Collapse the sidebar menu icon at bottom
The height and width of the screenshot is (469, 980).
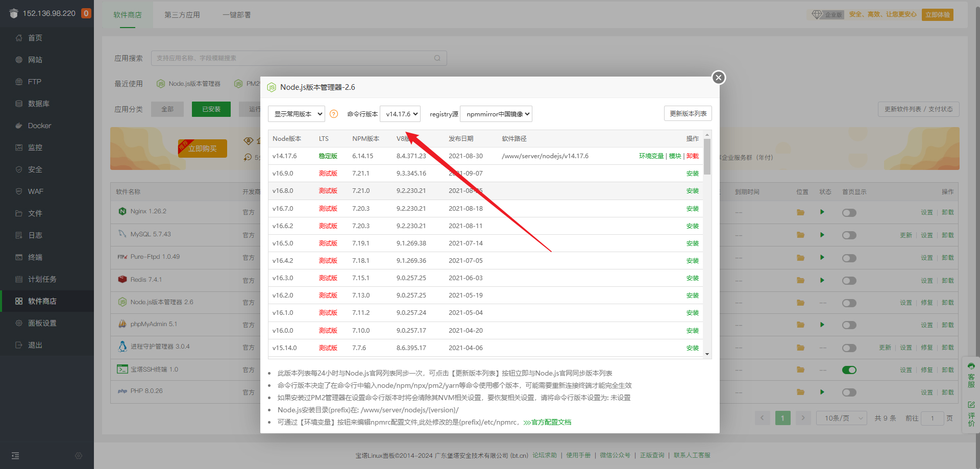[15, 456]
